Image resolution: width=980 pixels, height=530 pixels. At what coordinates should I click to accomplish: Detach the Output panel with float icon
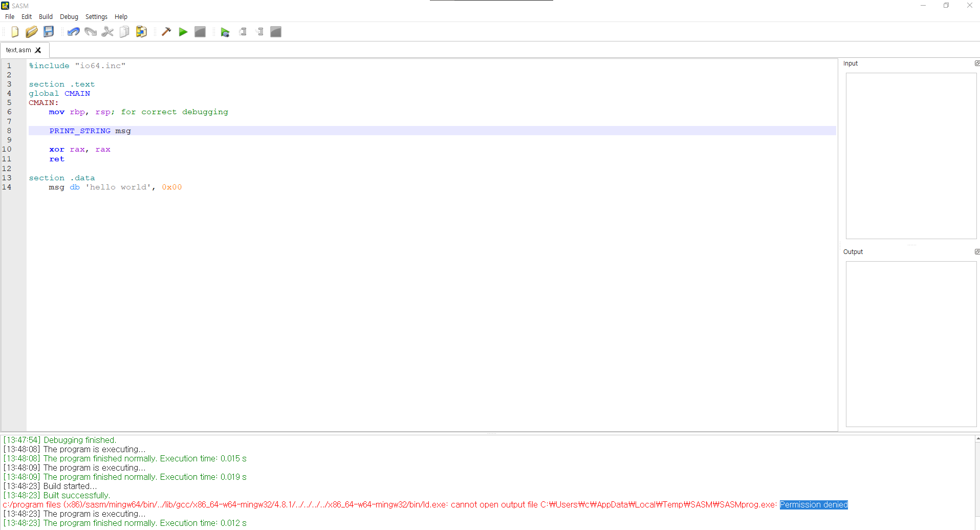(977, 251)
